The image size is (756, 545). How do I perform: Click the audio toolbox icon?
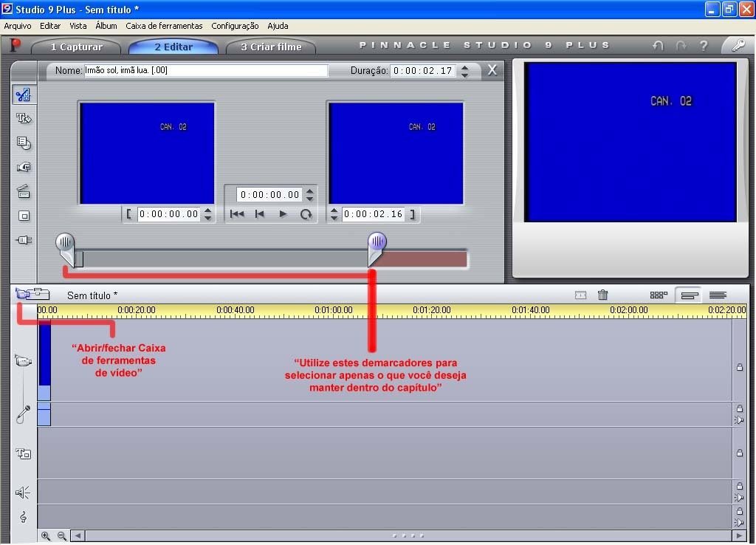click(x=41, y=293)
